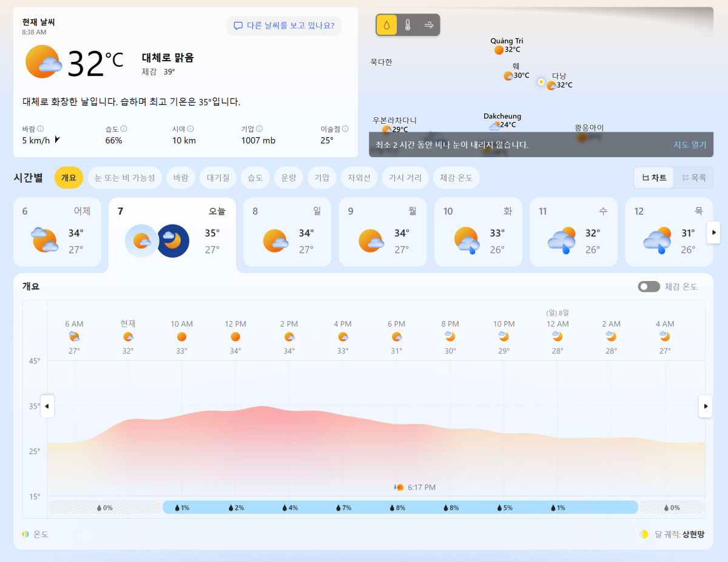This screenshot has height=562, width=728.
Task: Click the 4 AM hour column
Action: (665, 337)
